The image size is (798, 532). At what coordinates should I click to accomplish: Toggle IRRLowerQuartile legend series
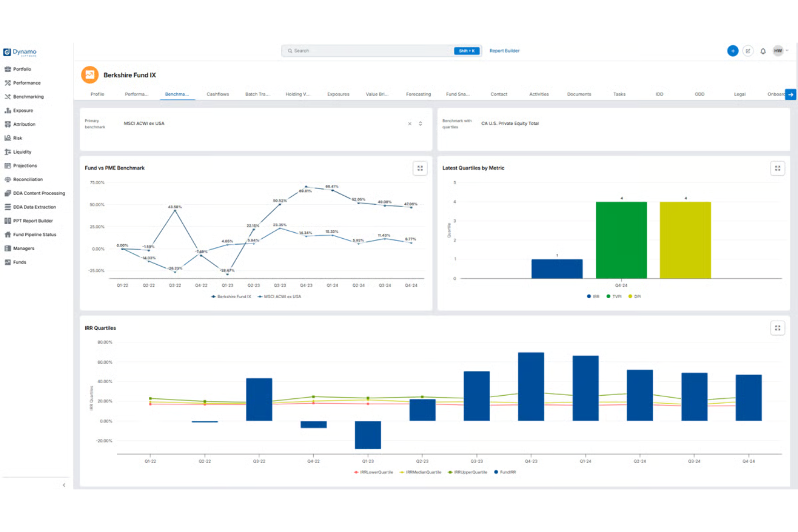click(374, 472)
